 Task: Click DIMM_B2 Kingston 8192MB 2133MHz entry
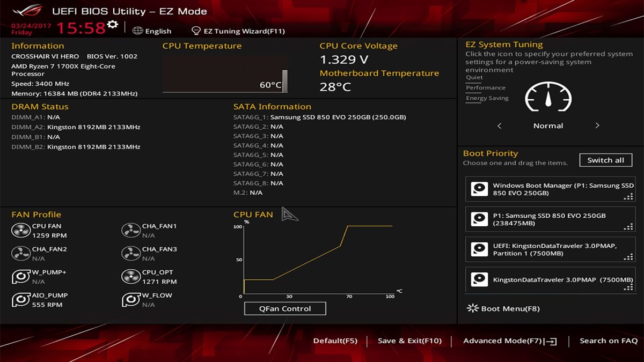pos(76,147)
